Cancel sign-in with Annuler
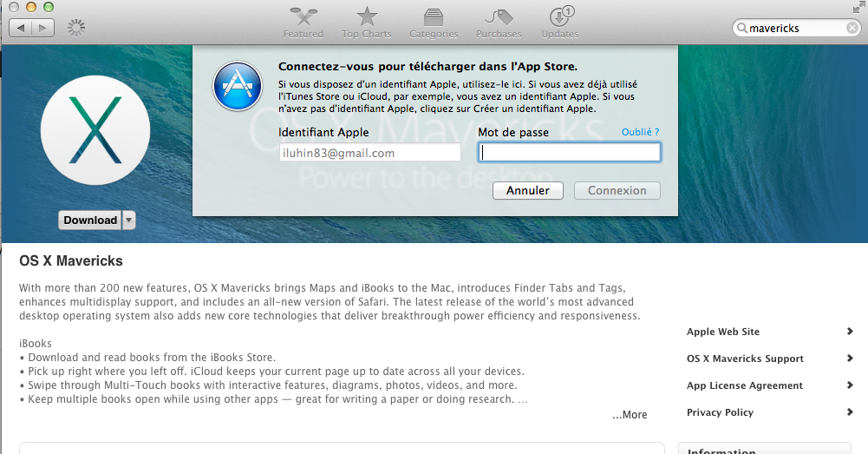 (x=527, y=191)
